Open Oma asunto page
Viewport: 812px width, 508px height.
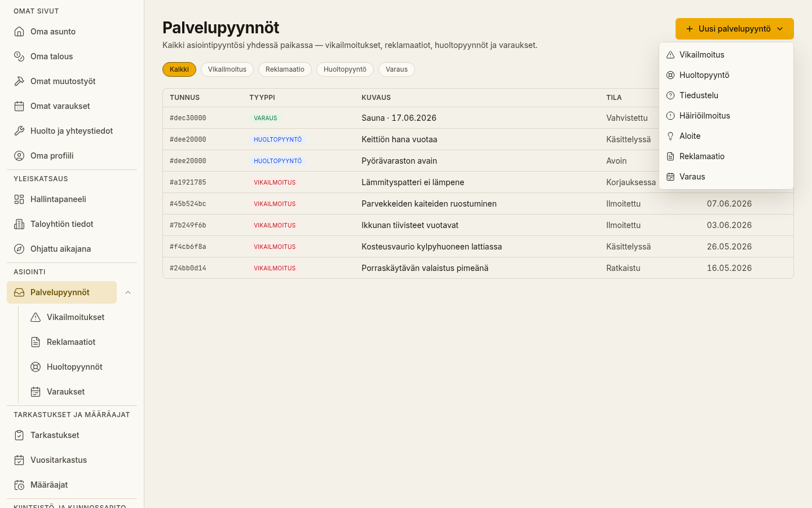pyautogui.click(x=72, y=32)
